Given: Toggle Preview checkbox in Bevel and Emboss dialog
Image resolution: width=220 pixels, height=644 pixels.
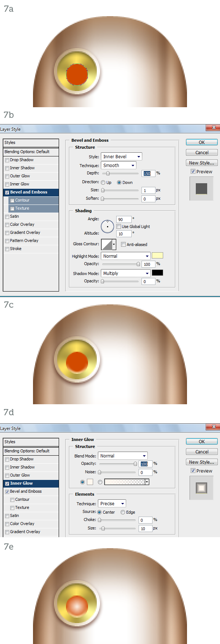Looking at the screenshot, I should [x=193, y=171].
